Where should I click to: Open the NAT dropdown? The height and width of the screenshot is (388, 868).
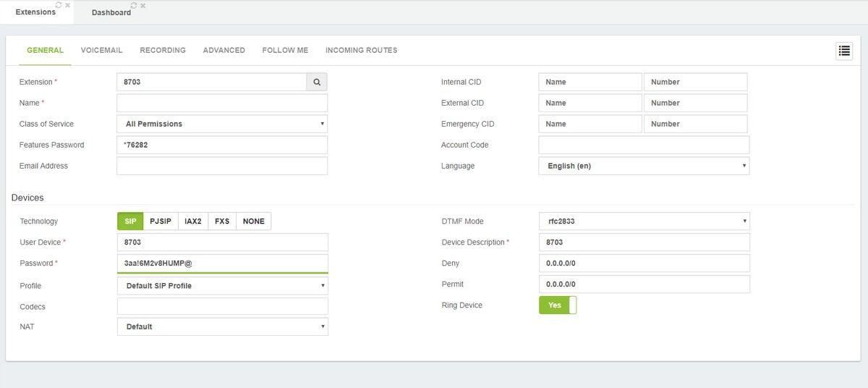click(223, 326)
